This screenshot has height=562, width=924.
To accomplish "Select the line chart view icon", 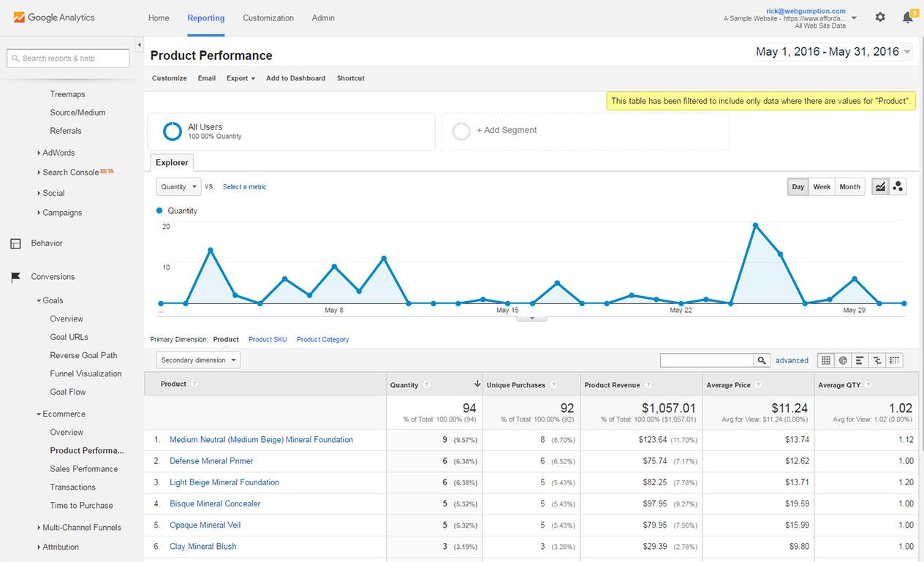I will click(x=880, y=187).
